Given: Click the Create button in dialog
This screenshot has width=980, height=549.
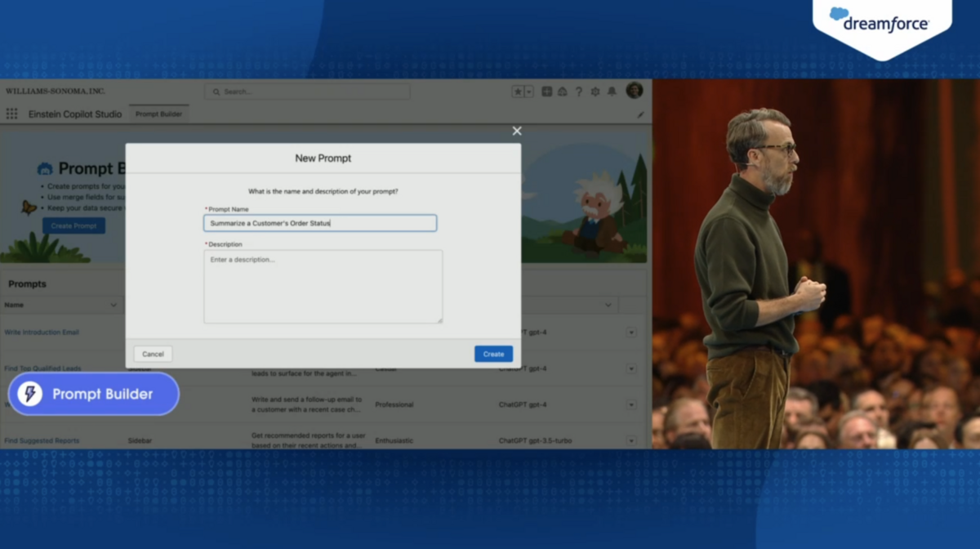Looking at the screenshot, I should [493, 354].
